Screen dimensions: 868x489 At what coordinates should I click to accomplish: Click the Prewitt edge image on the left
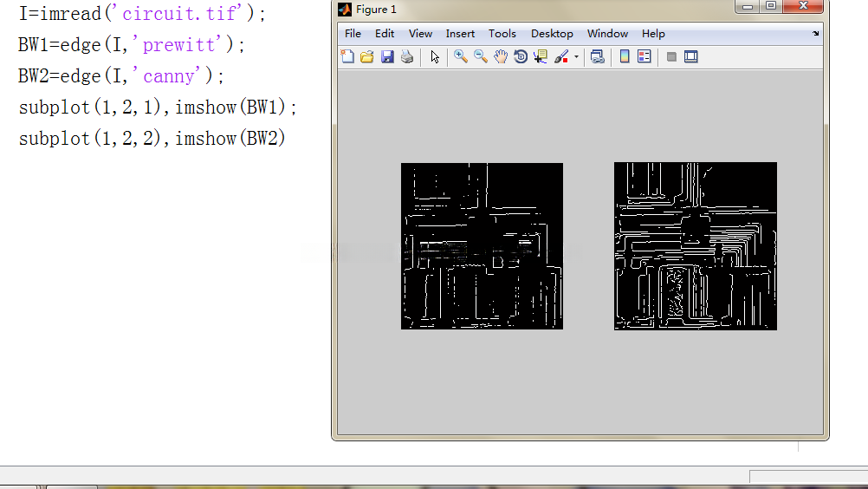pos(483,246)
